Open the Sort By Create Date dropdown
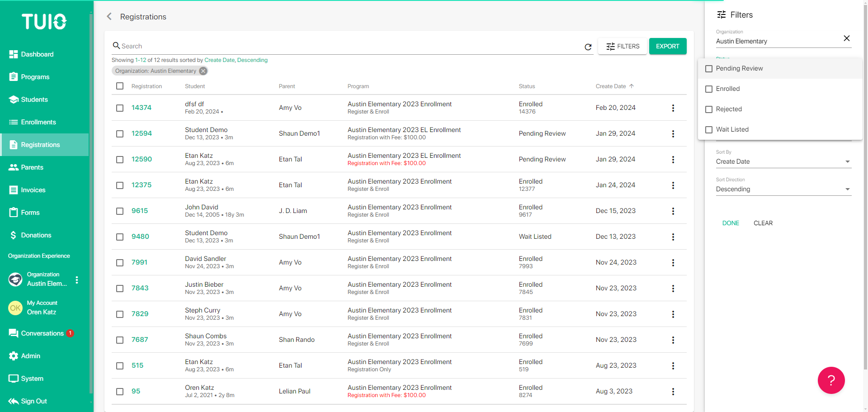The height and width of the screenshot is (412, 868). tap(783, 161)
